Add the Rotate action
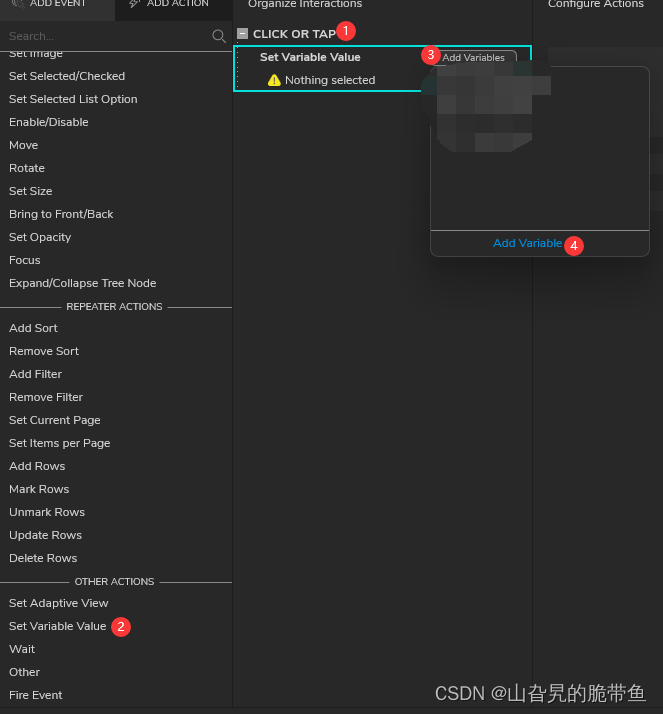Screen dimensions: 663x714 tap(27, 168)
